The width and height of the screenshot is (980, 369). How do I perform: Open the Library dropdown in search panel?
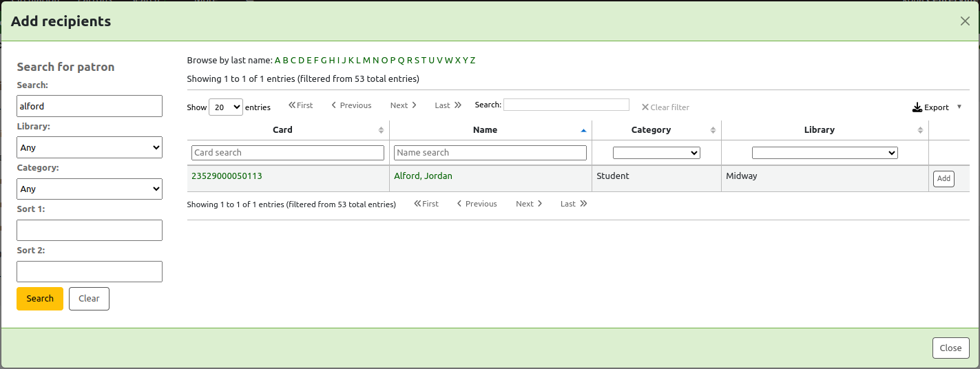(x=90, y=147)
